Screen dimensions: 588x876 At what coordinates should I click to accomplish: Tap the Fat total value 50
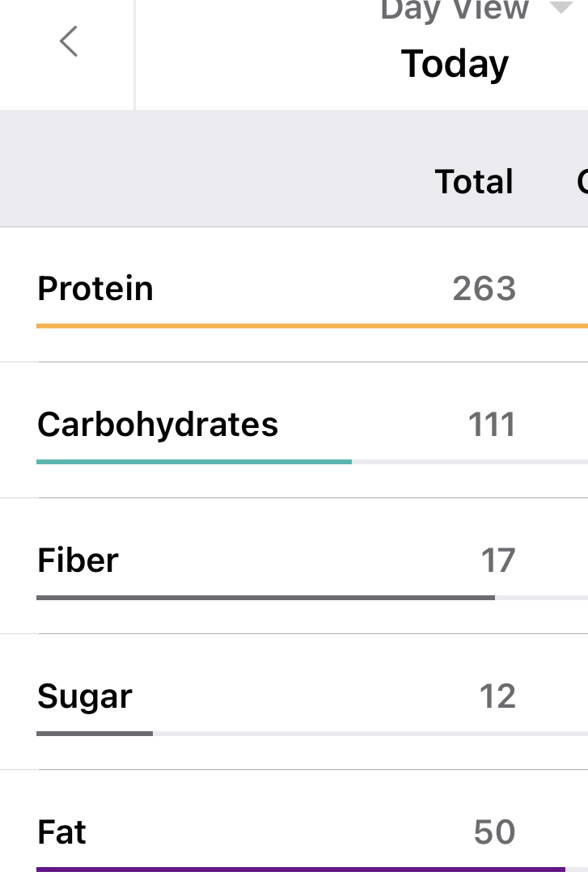tap(494, 832)
